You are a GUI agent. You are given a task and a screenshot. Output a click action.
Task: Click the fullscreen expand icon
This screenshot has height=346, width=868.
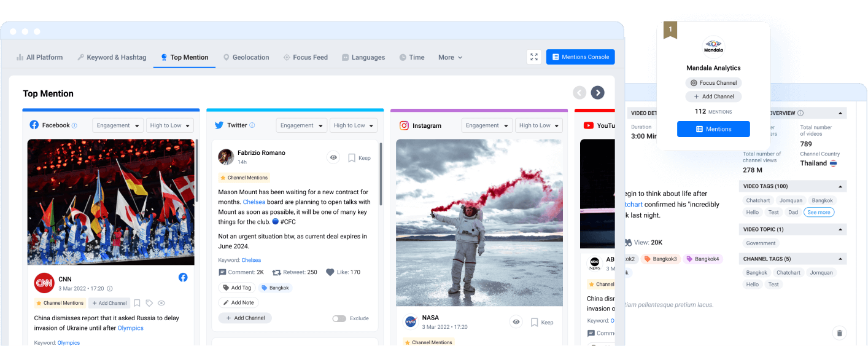534,57
